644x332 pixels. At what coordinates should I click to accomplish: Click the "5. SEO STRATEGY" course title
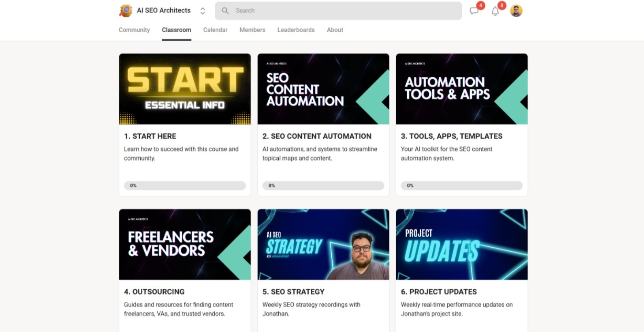[293, 292]
